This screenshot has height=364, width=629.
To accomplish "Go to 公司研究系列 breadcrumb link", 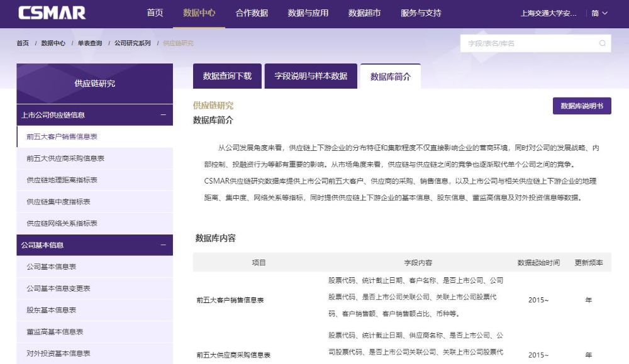I will point(132,43).
